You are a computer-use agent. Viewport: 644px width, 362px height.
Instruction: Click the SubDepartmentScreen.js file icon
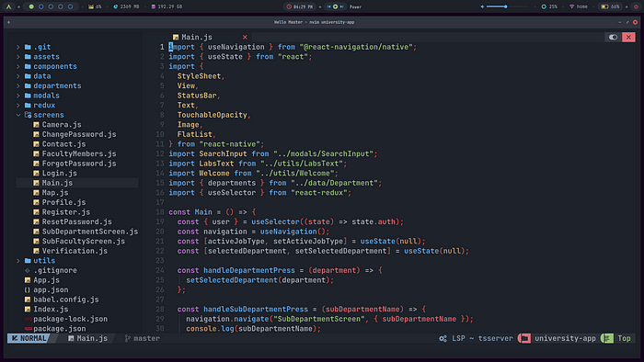pos(36,232)
